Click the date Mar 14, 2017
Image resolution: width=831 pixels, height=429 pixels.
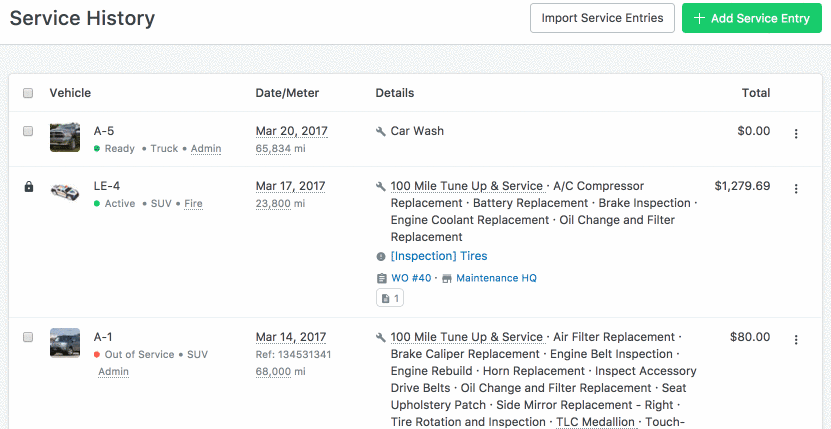point(291,337)
